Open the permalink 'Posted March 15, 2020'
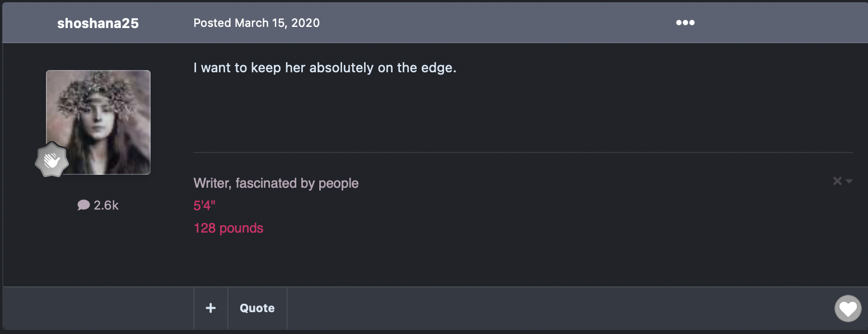 click(256, 23)
